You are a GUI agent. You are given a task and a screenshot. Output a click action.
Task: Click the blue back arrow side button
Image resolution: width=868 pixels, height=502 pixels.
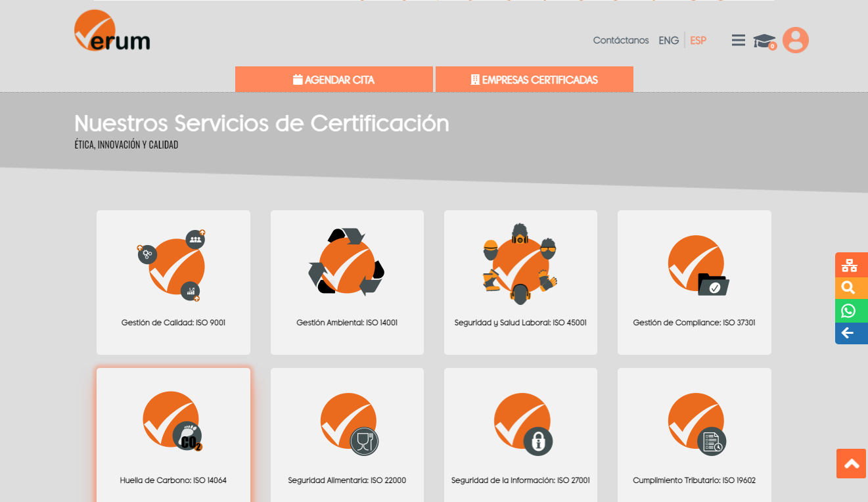[x=850, y=333]
